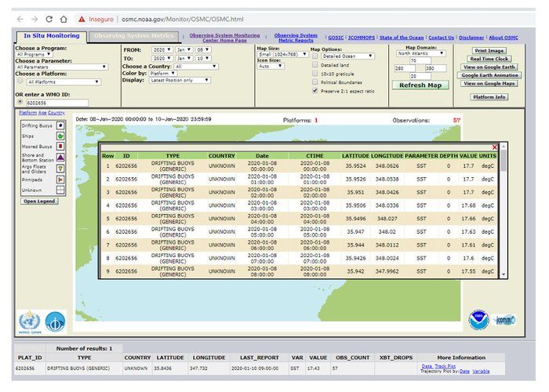
Task: Open the All Parameters dropdown
Action: pos(60,67)
